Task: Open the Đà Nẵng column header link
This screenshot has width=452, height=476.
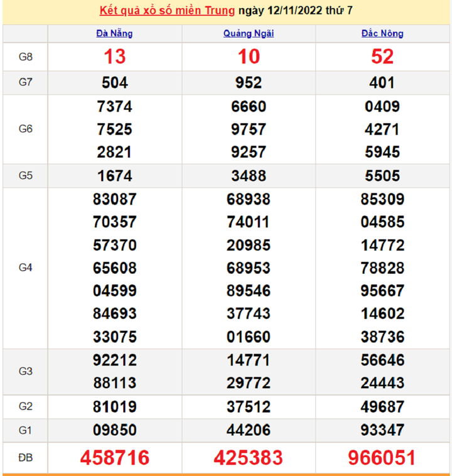Action: (x=114, y=34)
